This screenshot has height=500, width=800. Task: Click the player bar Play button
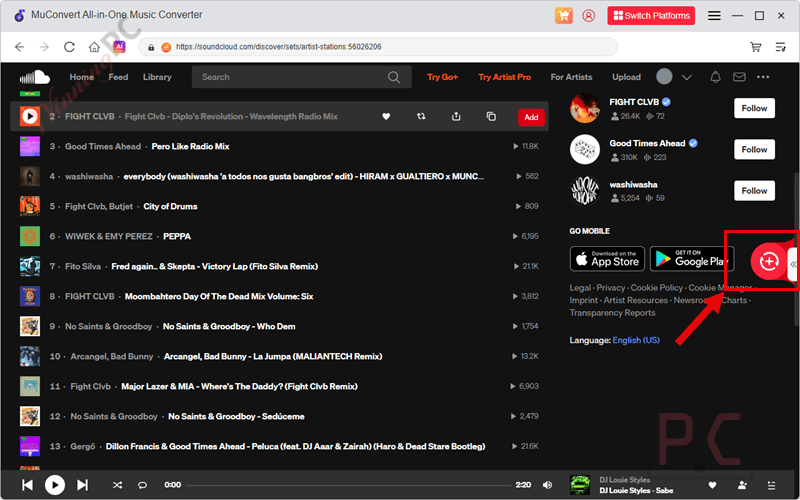[55, 485]
